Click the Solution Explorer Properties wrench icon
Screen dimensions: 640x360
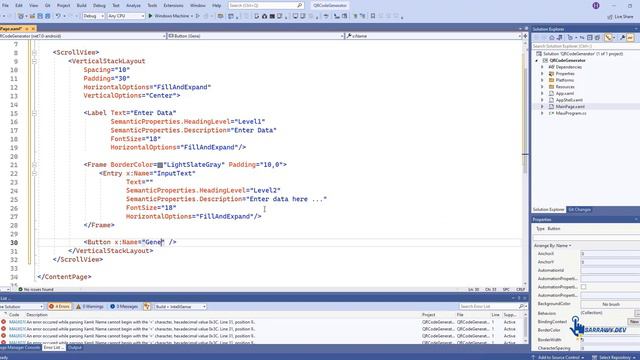click(x=622, y=38)
